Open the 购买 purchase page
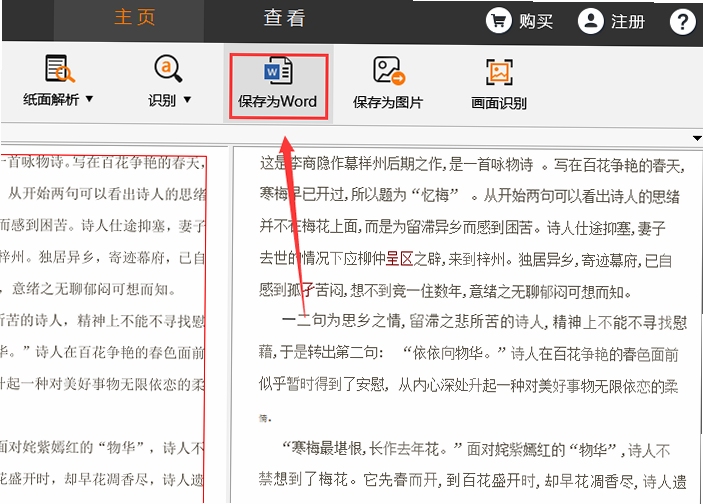The image size is (703, 504). [520, 21]
